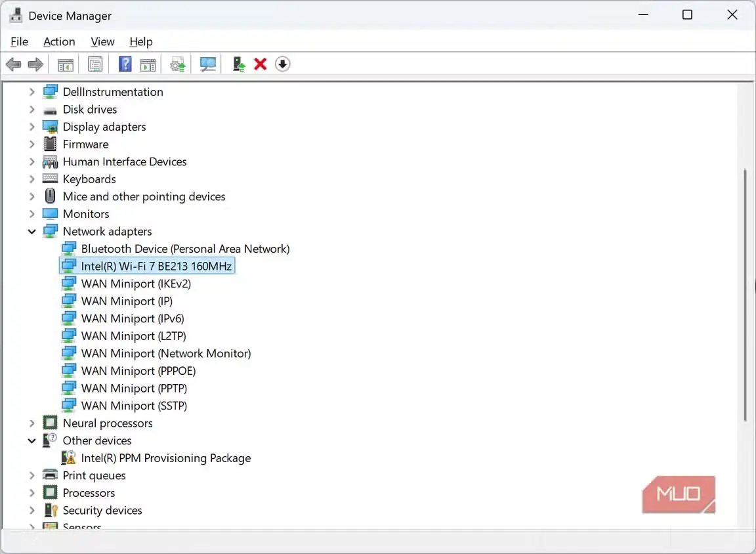Select the Monitors label

86,213
